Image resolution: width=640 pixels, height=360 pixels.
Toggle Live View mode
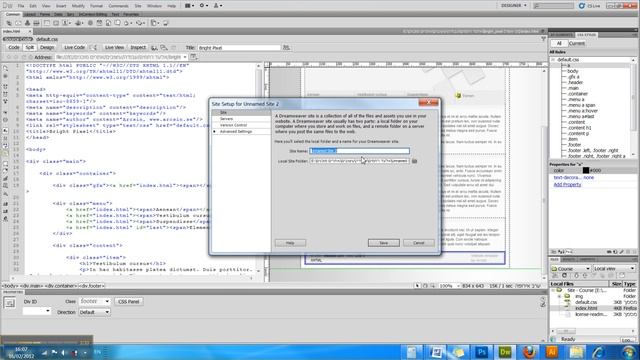[x=114, y=47]
